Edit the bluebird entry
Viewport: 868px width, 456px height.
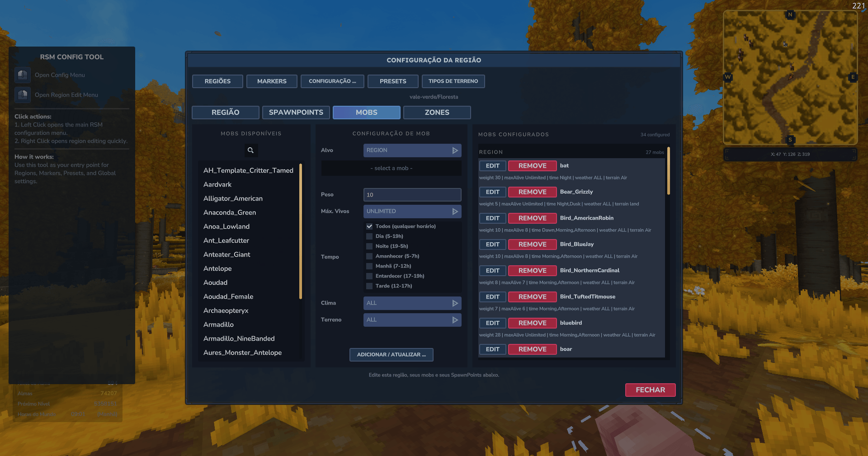point(493,323)
